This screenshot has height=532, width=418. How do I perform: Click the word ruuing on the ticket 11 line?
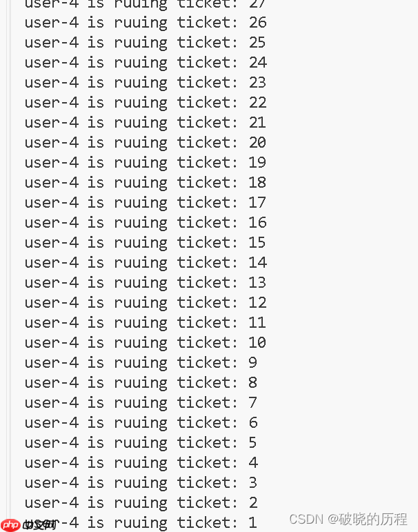point(141,323)
